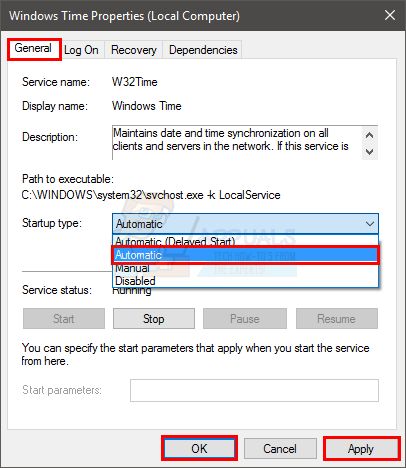
Task: Select Disabled startup type
Action: click(x=245, y=281)
